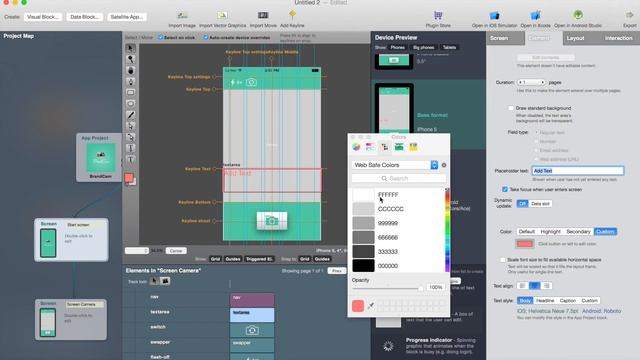Viewport: 640px width, 360px height.
Task: Choose the Highlight color option
Action: tap(551, 231)
